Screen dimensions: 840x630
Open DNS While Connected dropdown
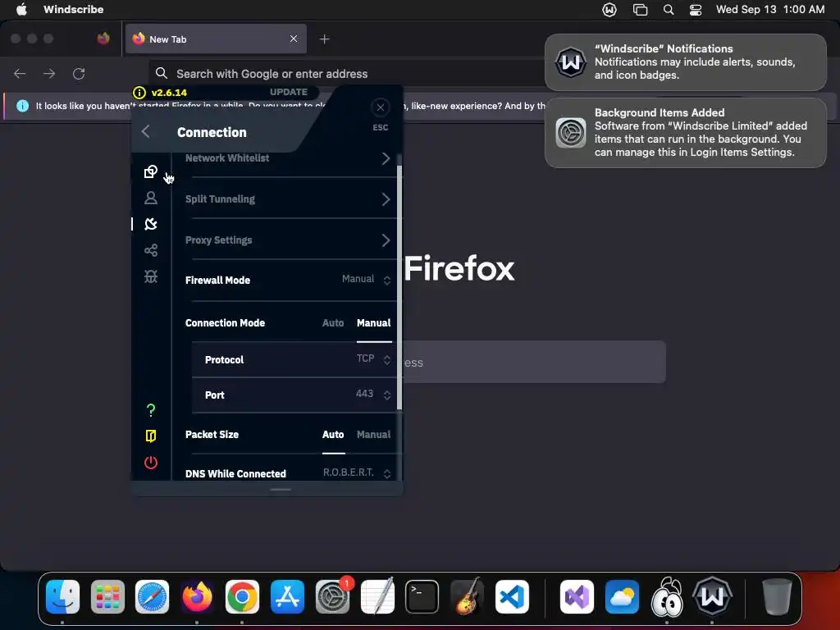coord(358,473)
